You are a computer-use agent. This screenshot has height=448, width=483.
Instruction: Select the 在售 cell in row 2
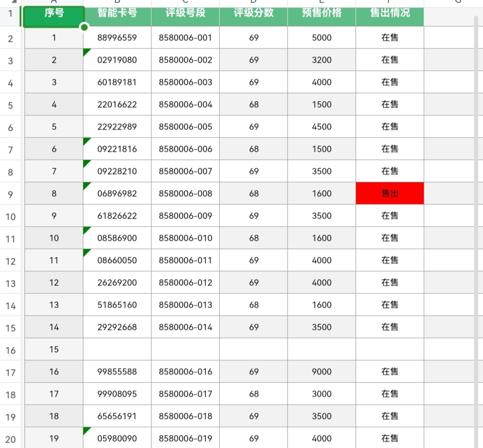[390, 37]
